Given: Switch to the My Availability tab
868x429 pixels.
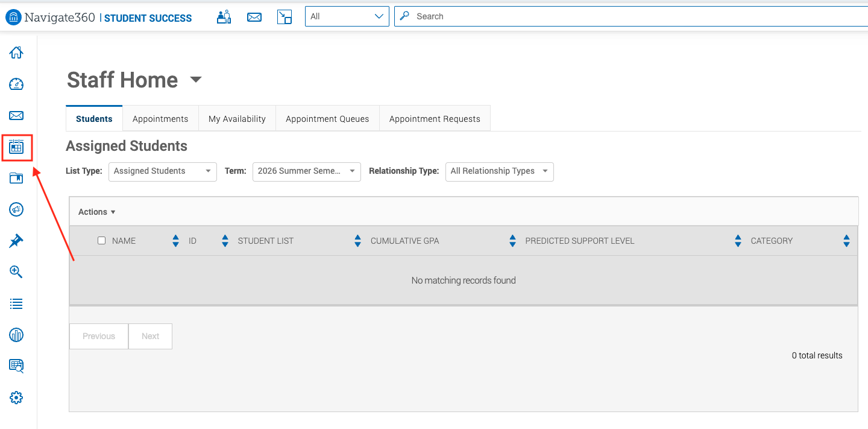Looking at the screenshot, I should [237, 119].
